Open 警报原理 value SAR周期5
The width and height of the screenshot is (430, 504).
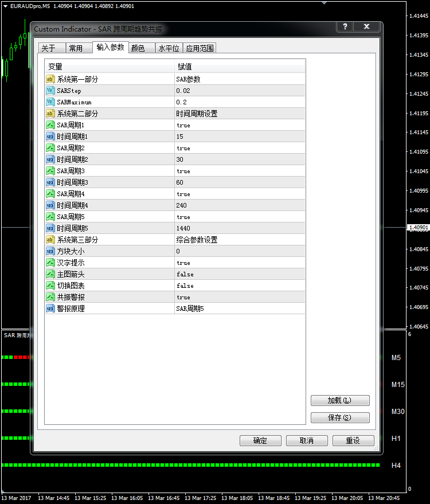240,308
